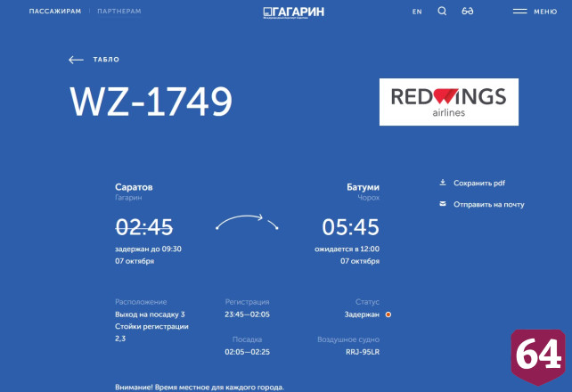Click the Сохранить pdf link
572x392 pixels.
(479, 183)
